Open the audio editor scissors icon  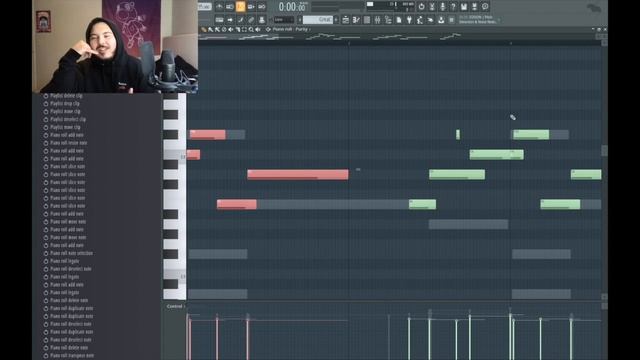point(432,7)
